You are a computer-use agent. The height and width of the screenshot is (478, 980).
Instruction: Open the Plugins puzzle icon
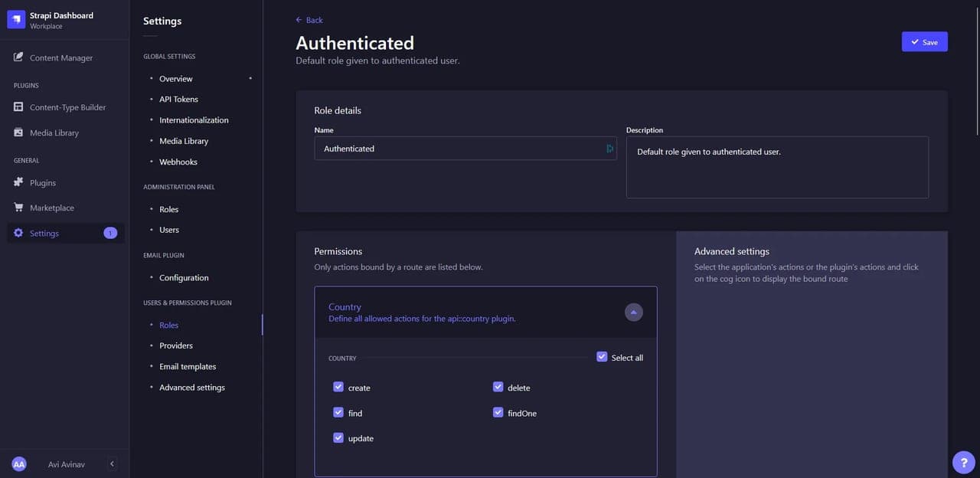point(18,182)
